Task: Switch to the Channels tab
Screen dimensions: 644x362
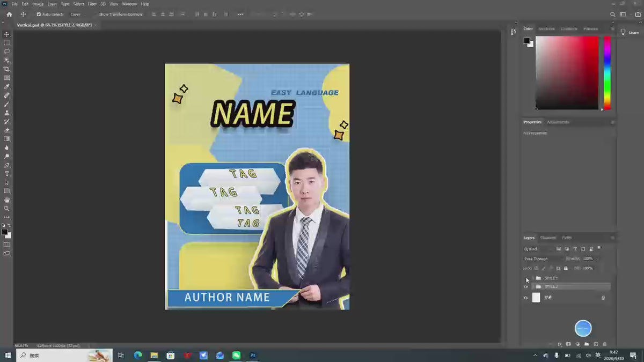Action: pyautogui.click(x=548, y=238)
